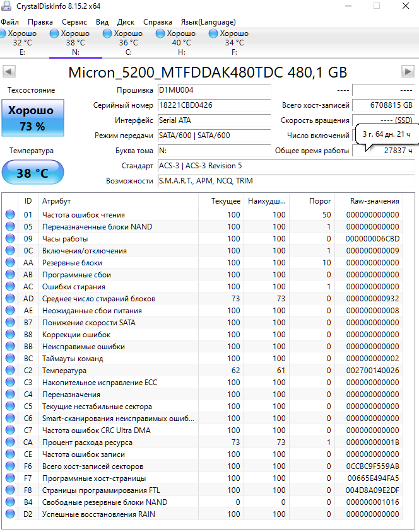This screenshot has height=532, width=419.
Task: Click the ACS-3 Revision 5 standard field
Action: click(x=286, y=166)
